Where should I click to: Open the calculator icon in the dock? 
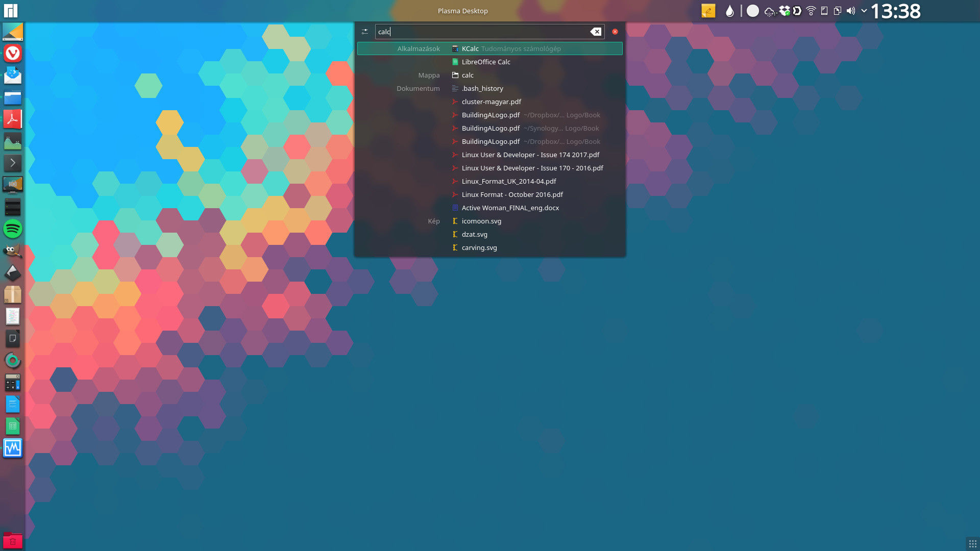[13, 383]
